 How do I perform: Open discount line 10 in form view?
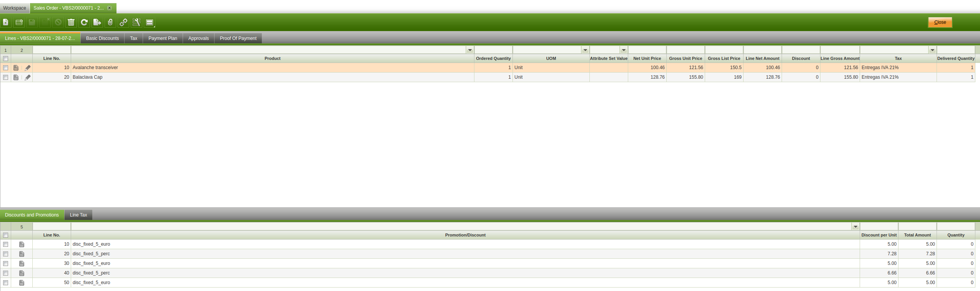click(22, 244)
